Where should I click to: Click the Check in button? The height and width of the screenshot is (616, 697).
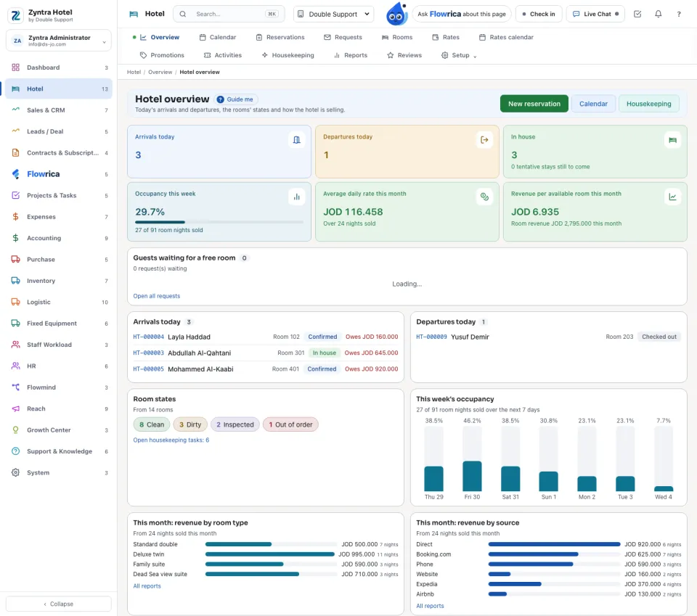(x=539, y=14)
